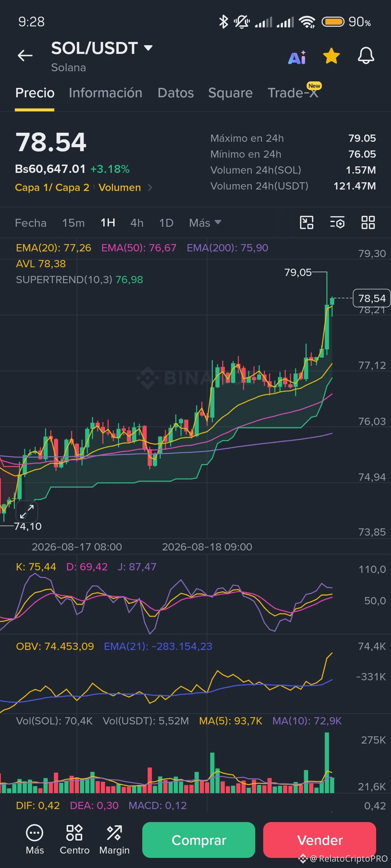Tap the Máximo en 24h value 79.05
The image size is (391, 868).
pyautogui.click(x=362, y=138)
